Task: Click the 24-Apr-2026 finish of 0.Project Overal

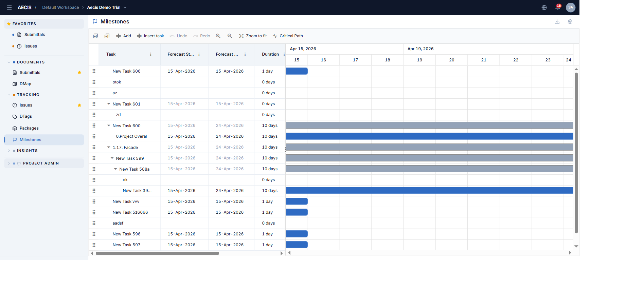Action: [x=230, y=136]
